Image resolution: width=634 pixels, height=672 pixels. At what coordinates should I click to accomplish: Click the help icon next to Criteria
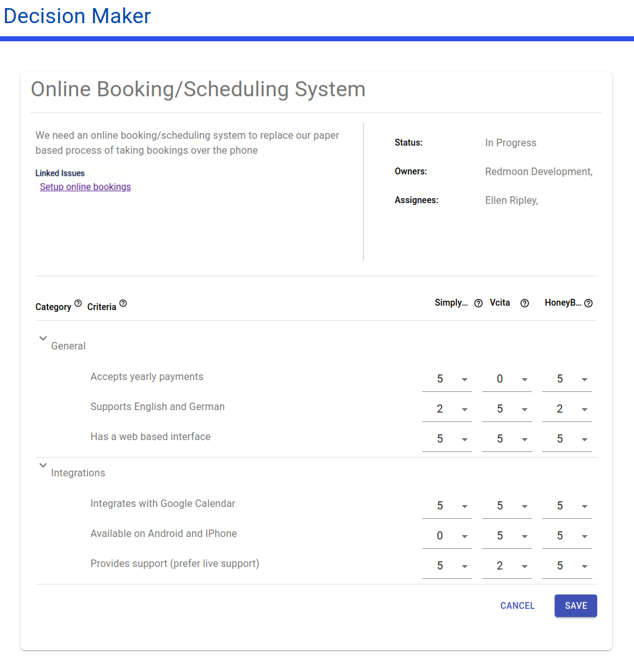pos(123,303)
